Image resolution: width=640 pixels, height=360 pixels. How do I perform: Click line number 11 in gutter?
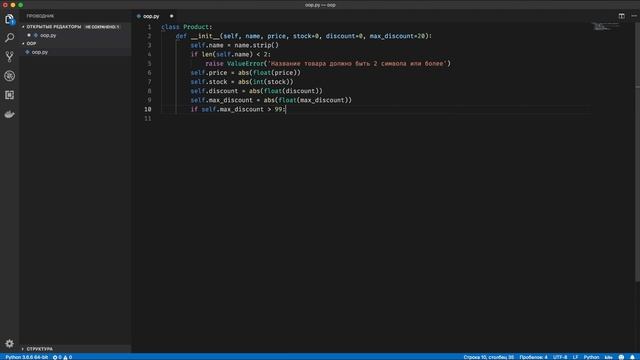click(x=148, y=118)
